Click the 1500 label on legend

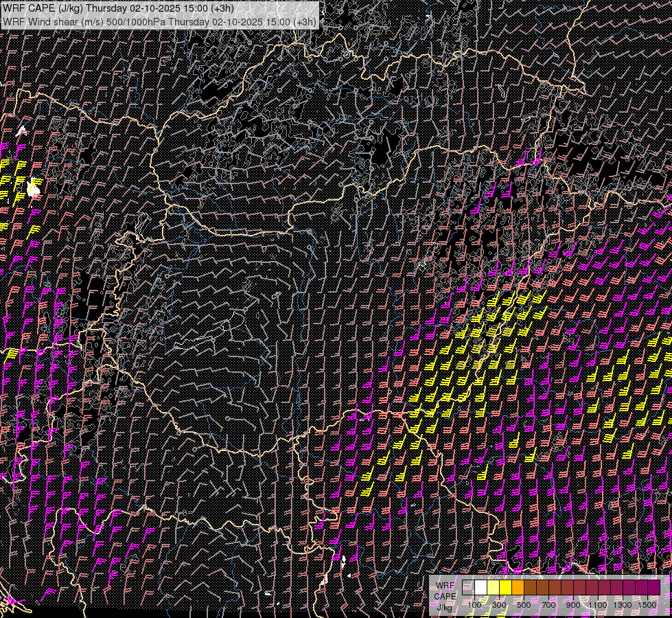click(647, 605)
